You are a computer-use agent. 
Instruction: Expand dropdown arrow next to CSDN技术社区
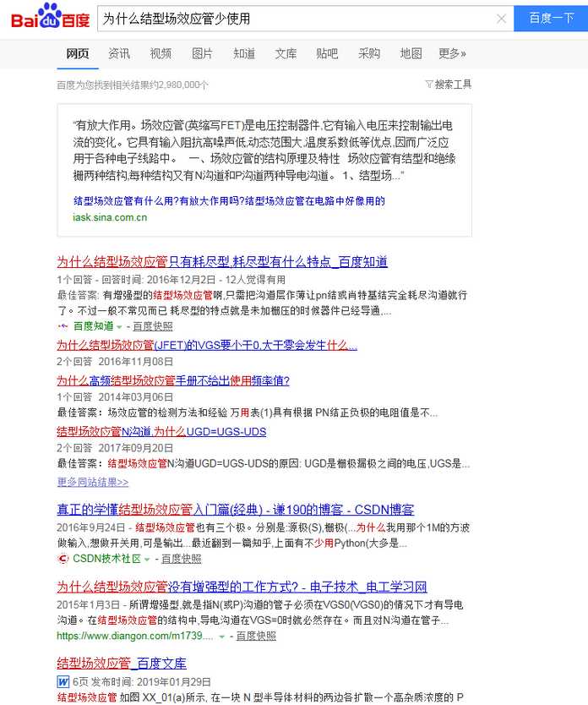(147, 560)
